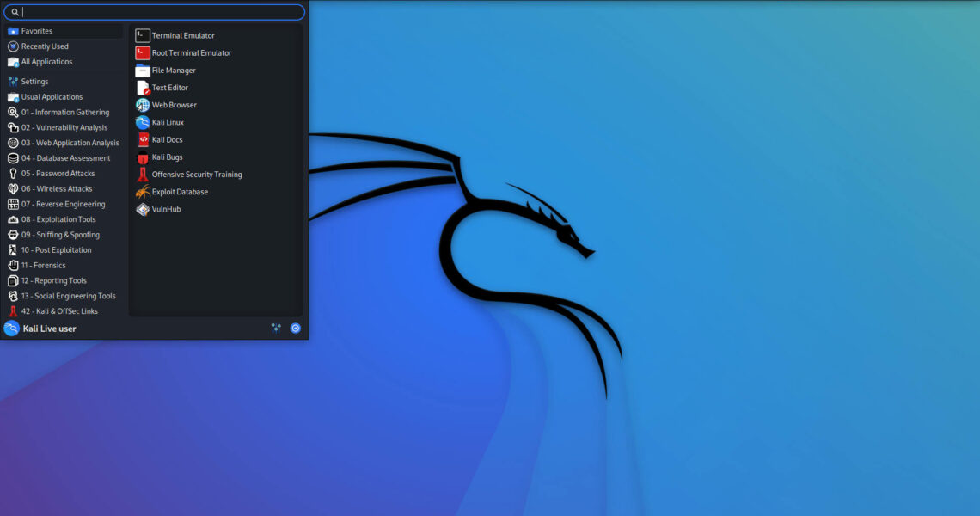Screen dimensions: 980x516
Task: Open the Terminal Emulator icon
Action: pyautogui.click(x=143, y=36)
